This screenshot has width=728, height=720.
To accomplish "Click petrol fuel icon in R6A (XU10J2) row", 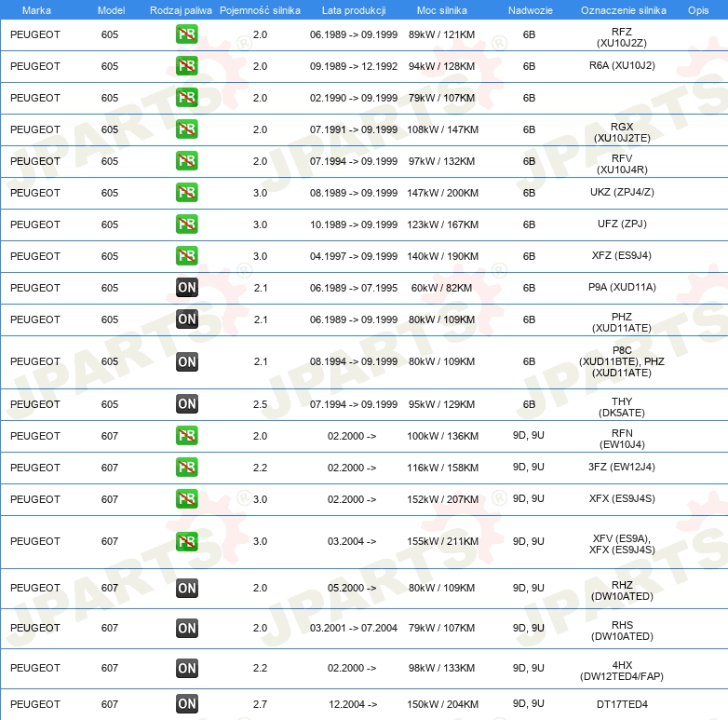I will 186,66.
